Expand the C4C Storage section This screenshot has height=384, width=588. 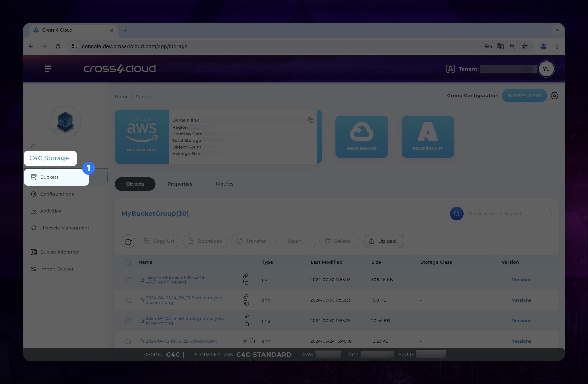pyautogui.click(x=49, y=158)
